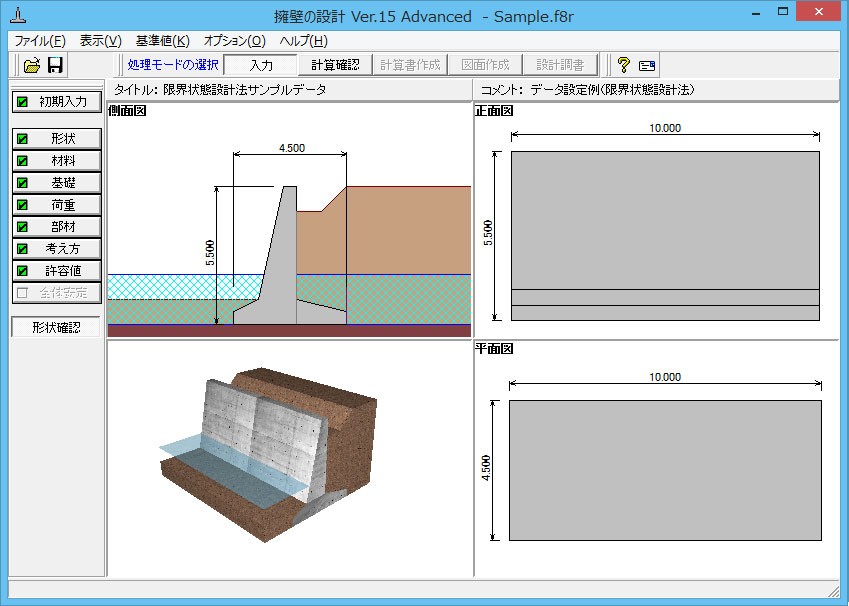Click the 正面図 heading label
This screenshot has height=606, width=849.
click(x=494, y=111)
